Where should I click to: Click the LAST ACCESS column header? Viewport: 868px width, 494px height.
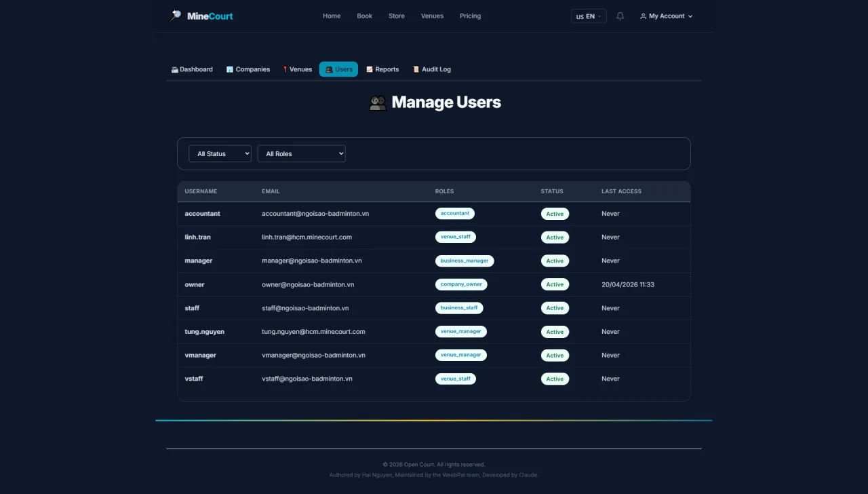[621, 191]
